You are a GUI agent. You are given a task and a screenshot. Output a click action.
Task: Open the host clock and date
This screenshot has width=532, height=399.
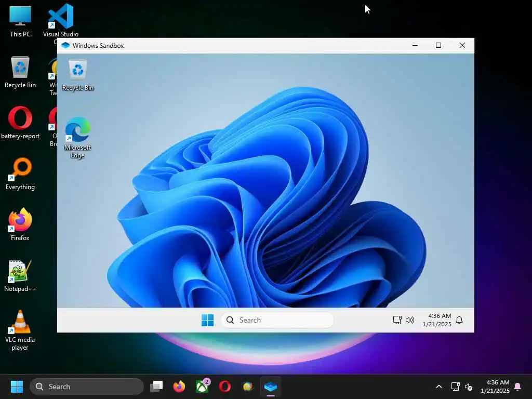[x=495, y=387]
